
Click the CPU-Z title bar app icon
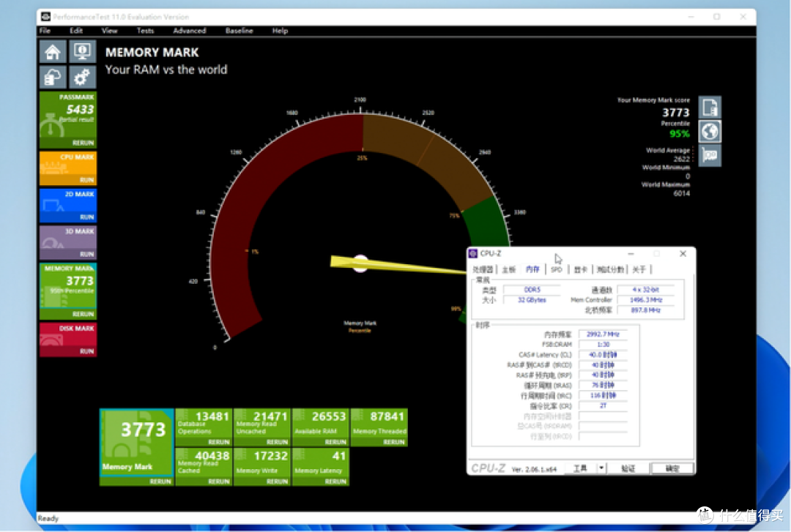473,253
